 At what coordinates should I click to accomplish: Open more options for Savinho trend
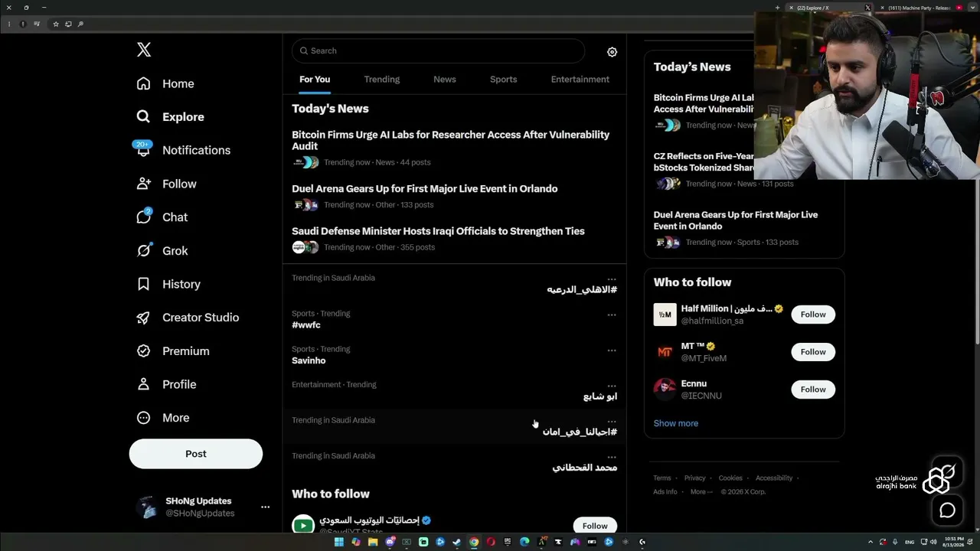[x=612, y=350]
